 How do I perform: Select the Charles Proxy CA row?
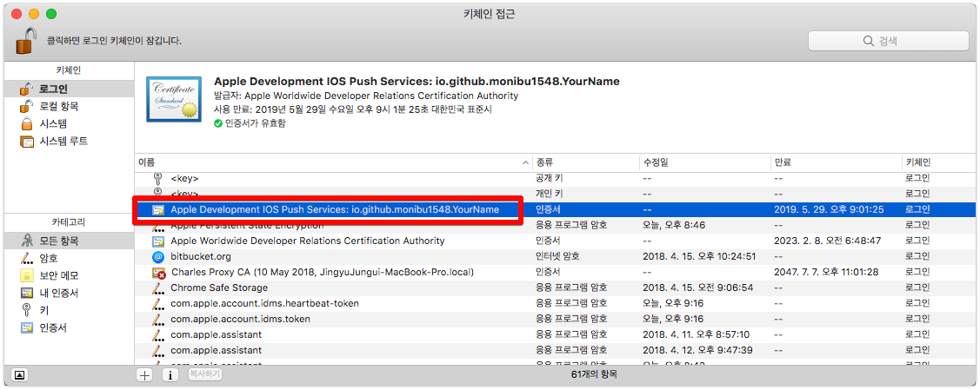click(557, 272)
